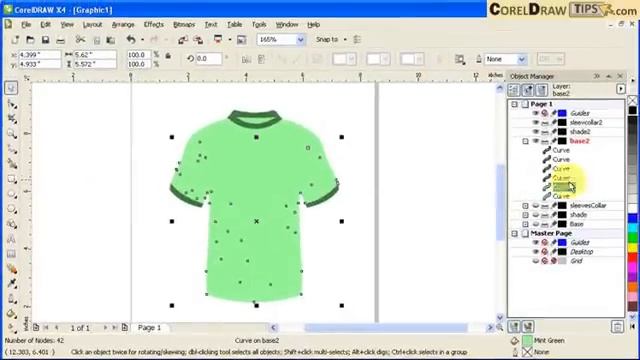Select the Shape tool
Image resolution: width=640 pixels, height=360 pixels.
tap(11, 104)
